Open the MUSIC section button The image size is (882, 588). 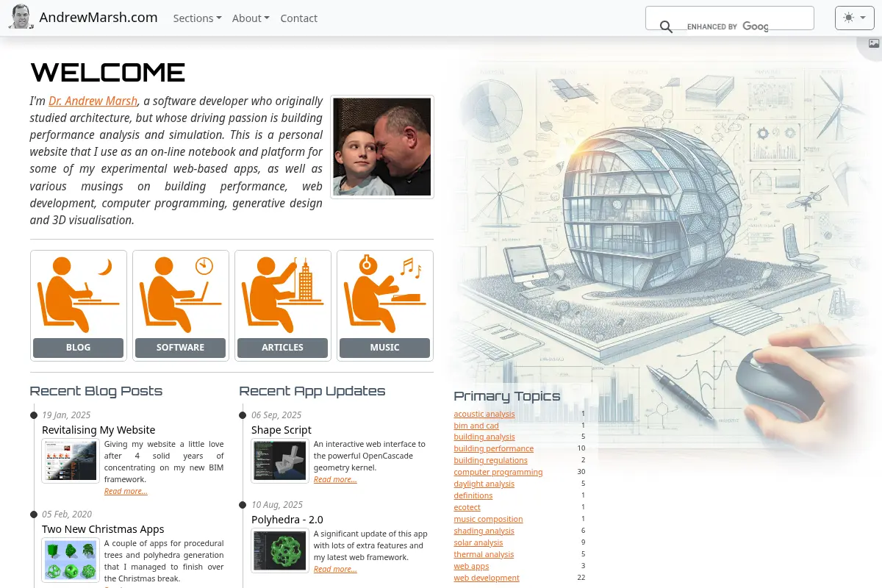click(385, 348)
